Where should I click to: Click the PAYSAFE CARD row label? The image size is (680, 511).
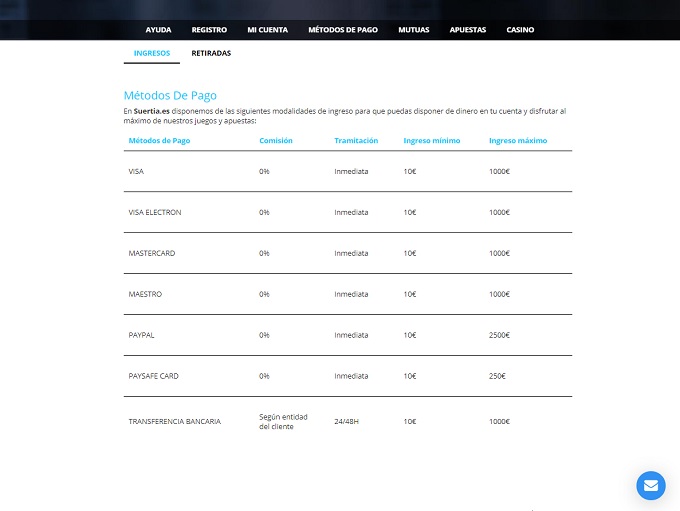coord(154,376)
